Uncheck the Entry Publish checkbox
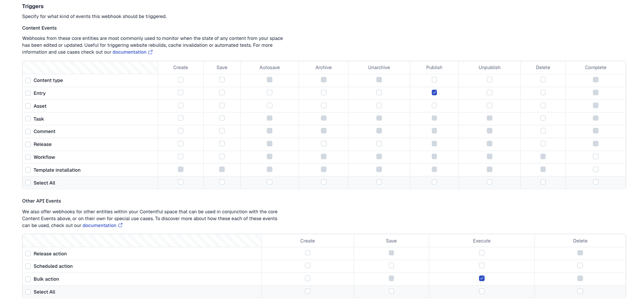The height and width of the screenshot is (303, 644). click(434, 93)
